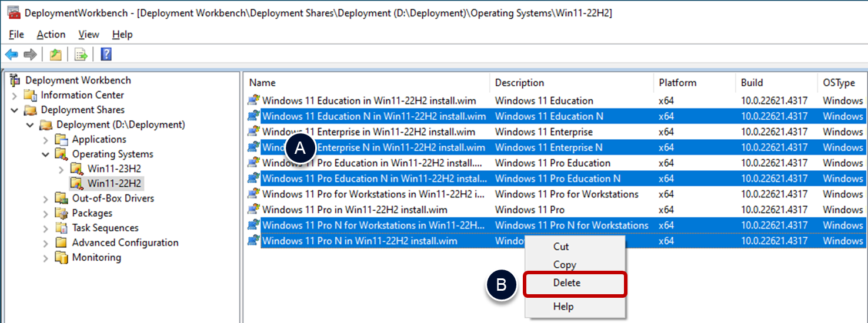This screenshot has height=323, width=868.
Task: Sort by the Build column header
Action: tap(777, 83)
